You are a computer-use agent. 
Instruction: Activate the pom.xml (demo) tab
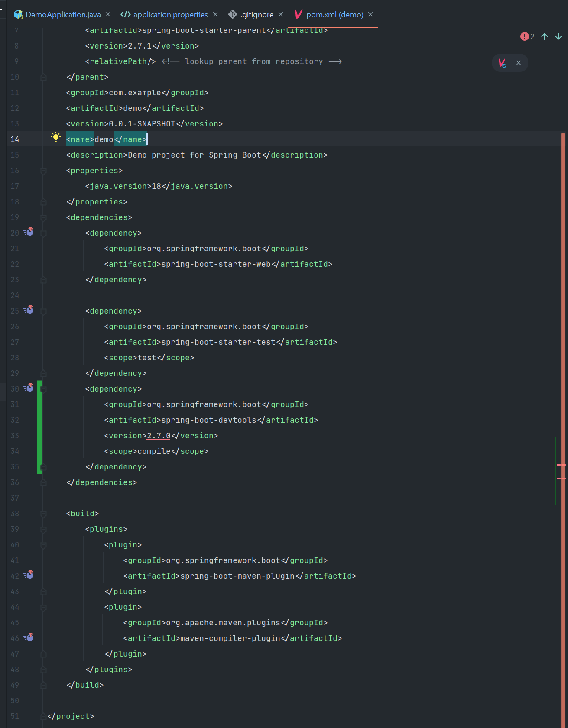pos(335,15)
